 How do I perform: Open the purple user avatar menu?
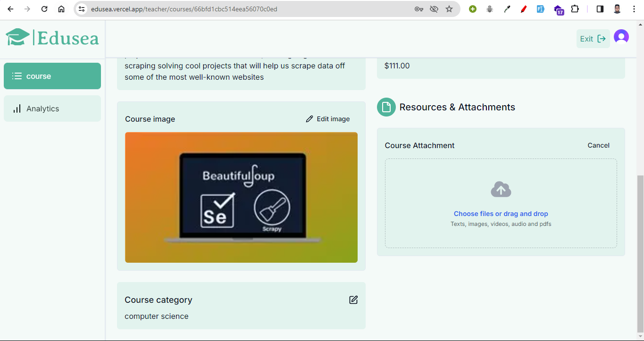[x=621, y=36]
